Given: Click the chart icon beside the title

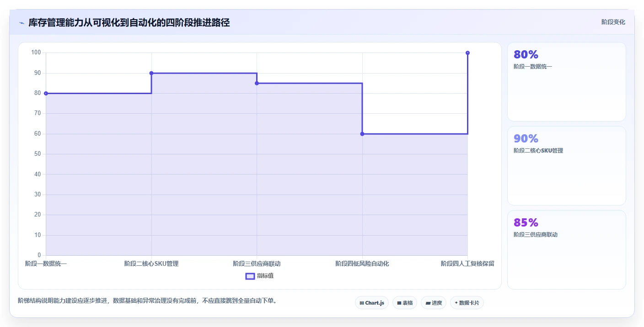Looking at the screenshot, I should [21, 23].
